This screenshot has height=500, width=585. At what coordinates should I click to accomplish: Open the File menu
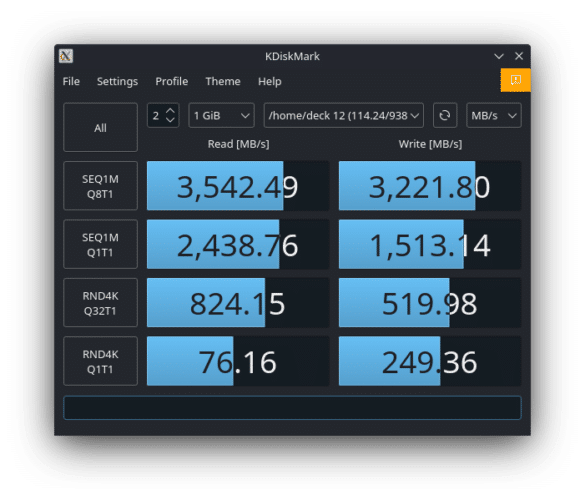[x=71, y=81]
